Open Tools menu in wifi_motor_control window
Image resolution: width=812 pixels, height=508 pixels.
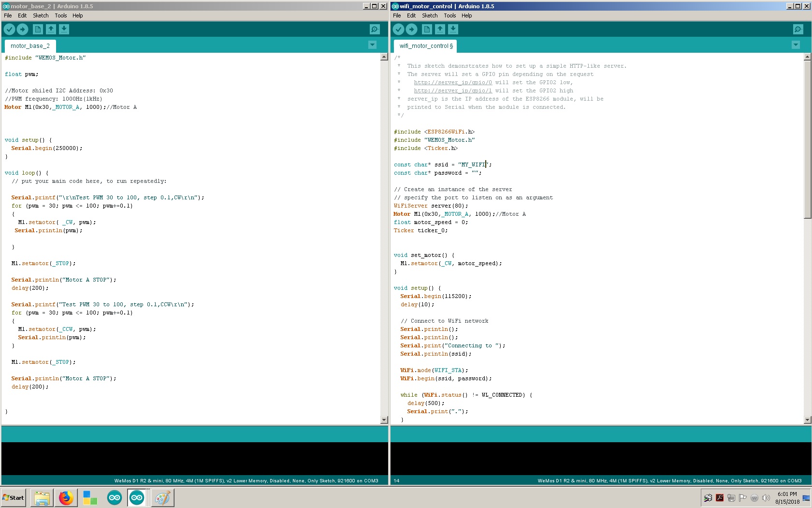pos(450,15)
